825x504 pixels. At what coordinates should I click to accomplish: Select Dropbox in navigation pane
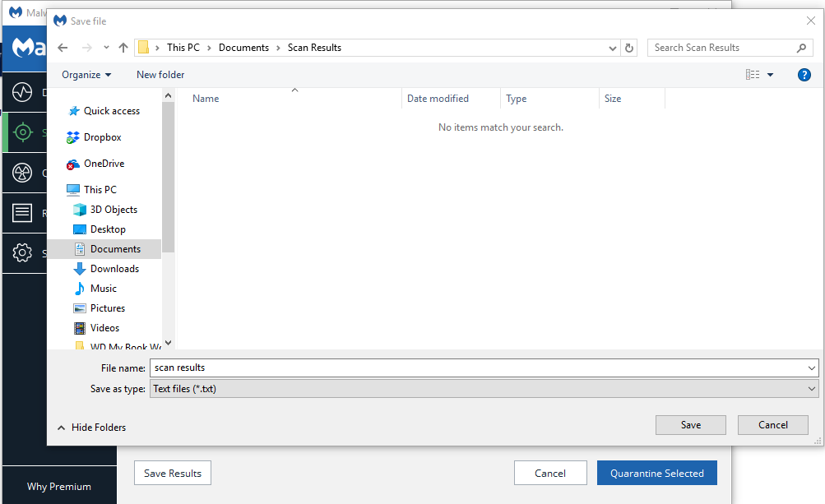102,137
